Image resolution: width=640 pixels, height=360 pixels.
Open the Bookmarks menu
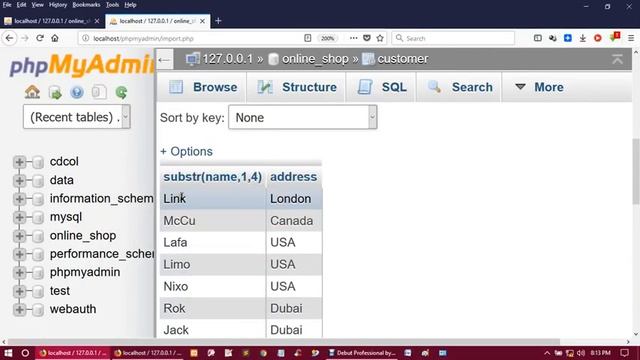[86, 5]
